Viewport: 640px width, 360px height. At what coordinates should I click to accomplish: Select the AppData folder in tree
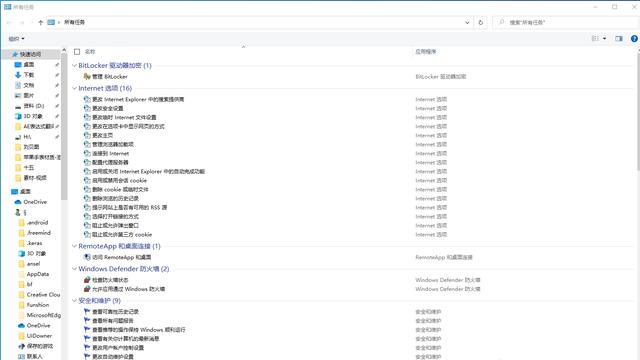point(38,274)
